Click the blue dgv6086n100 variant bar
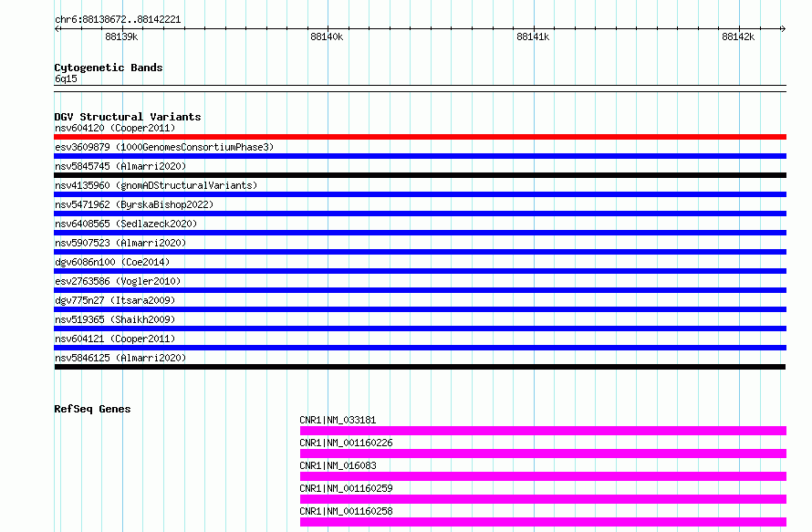 420,271
